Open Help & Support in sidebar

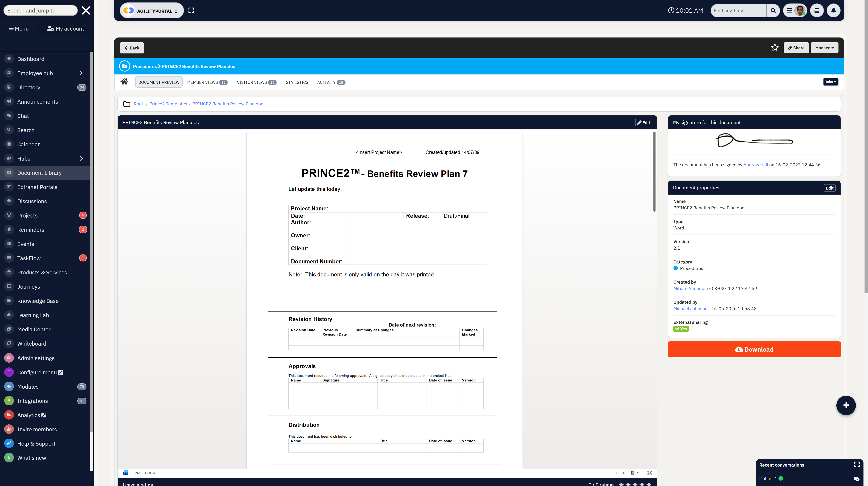[45, 444]
